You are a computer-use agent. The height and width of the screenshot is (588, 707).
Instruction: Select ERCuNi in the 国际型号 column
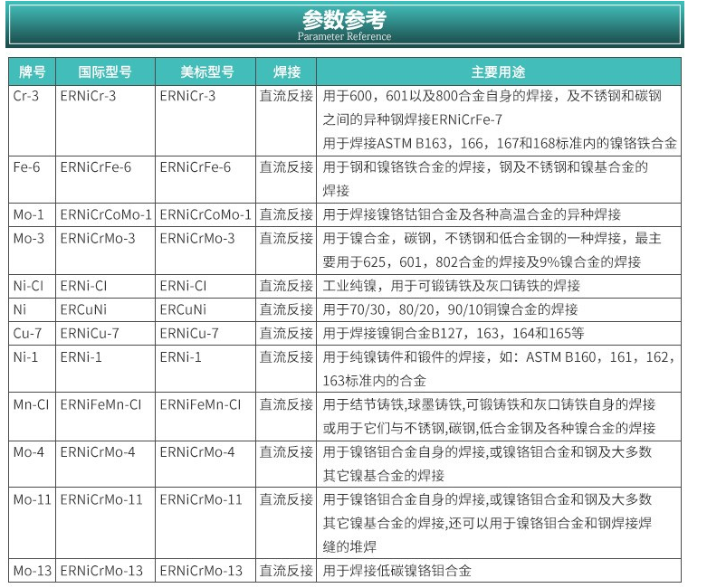coord(83,309)
